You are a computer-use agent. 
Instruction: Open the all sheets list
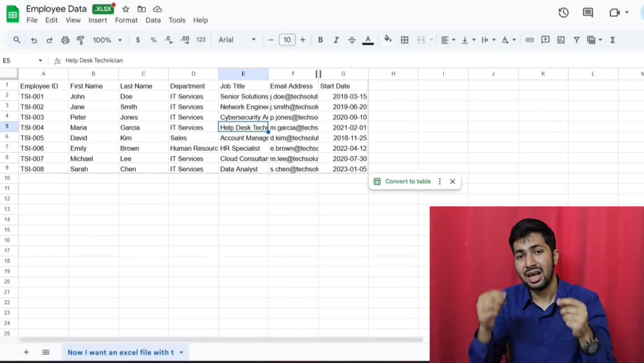46,352
